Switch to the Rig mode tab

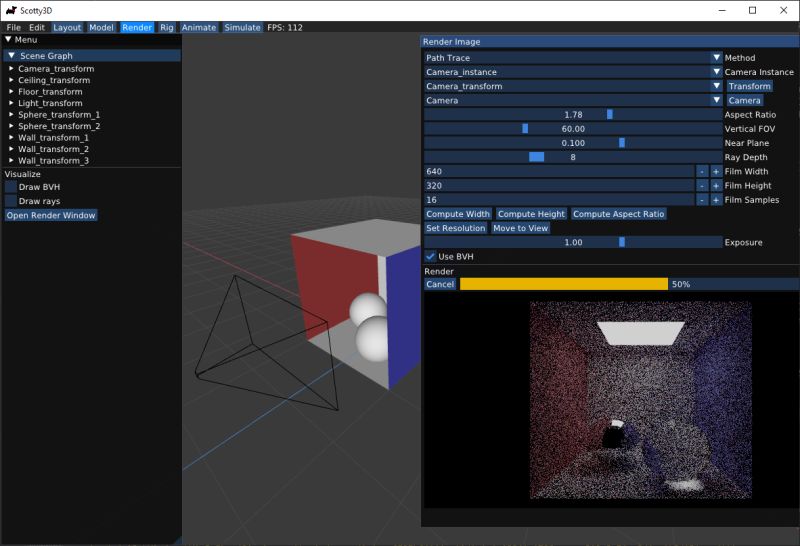(x=166, y=28)
